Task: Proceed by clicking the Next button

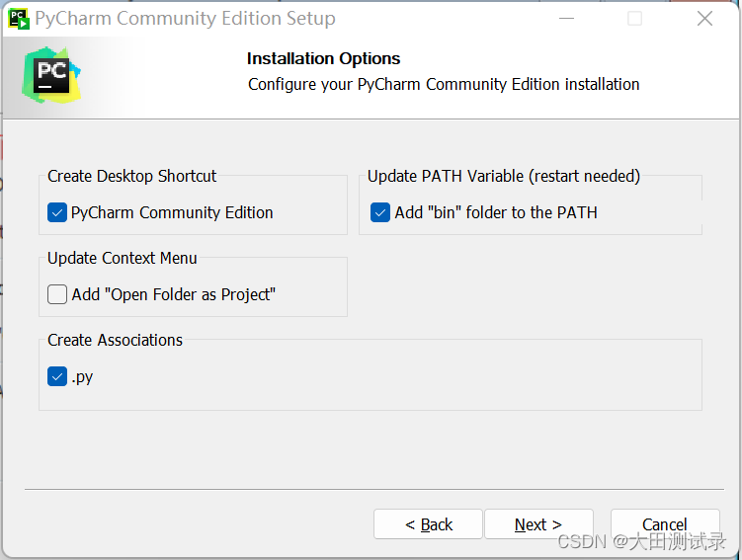Action: (x=537, y=524)
